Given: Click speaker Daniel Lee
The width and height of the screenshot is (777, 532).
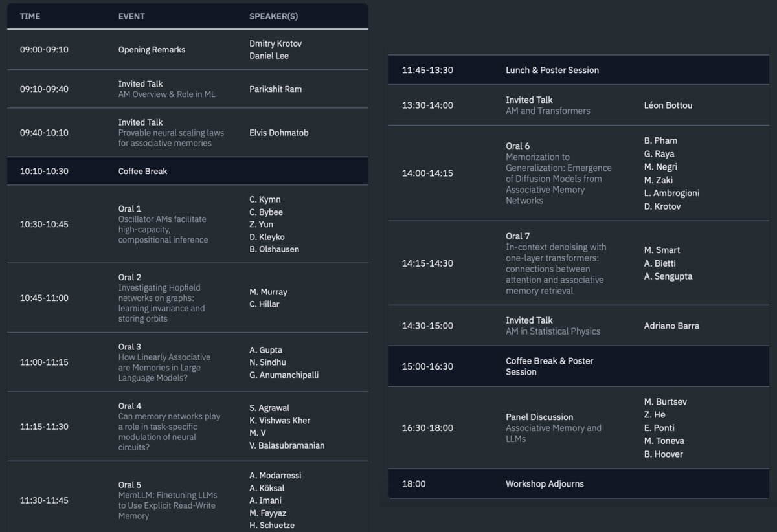Looking at the screenshot, I should pyautogui.click(x=269, y=56).
